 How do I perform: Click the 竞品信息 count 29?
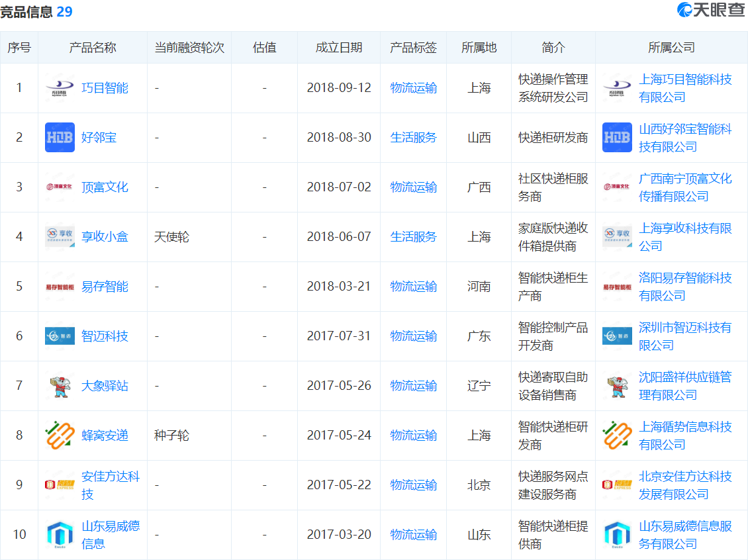(x=64, y=12)
